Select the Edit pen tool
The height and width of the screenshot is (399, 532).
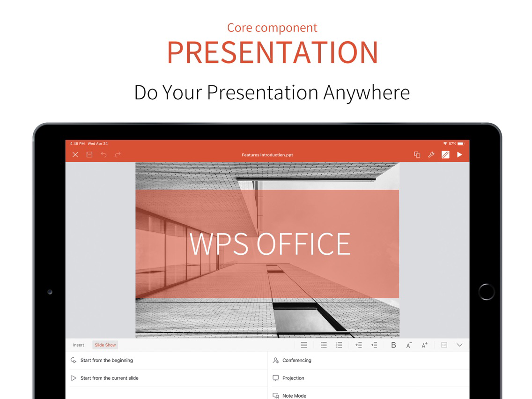445,155
